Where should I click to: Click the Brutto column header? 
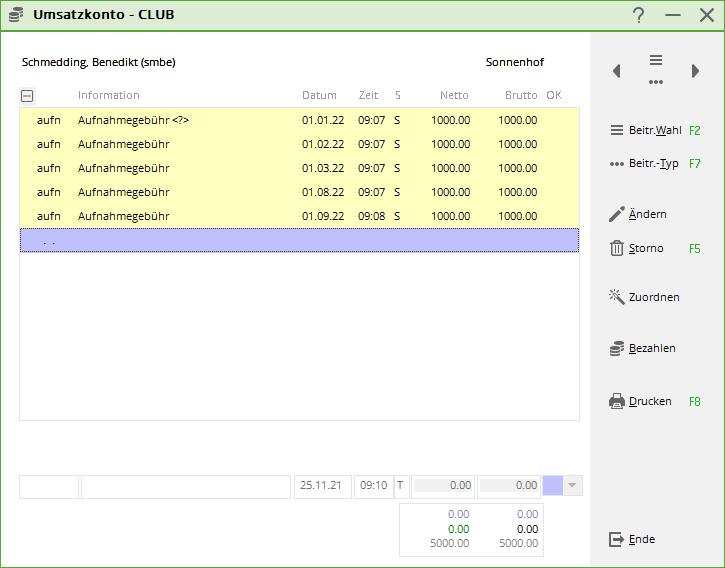520,95
